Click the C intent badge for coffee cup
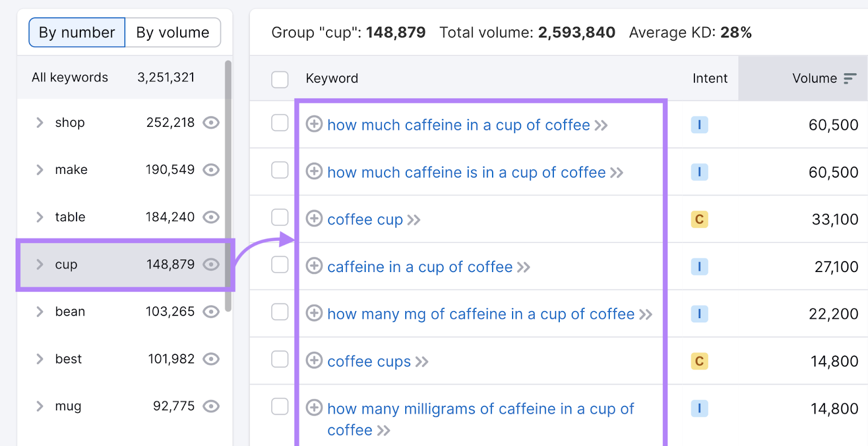The height and width of the screenshot is (446, 868). point(699,219)
